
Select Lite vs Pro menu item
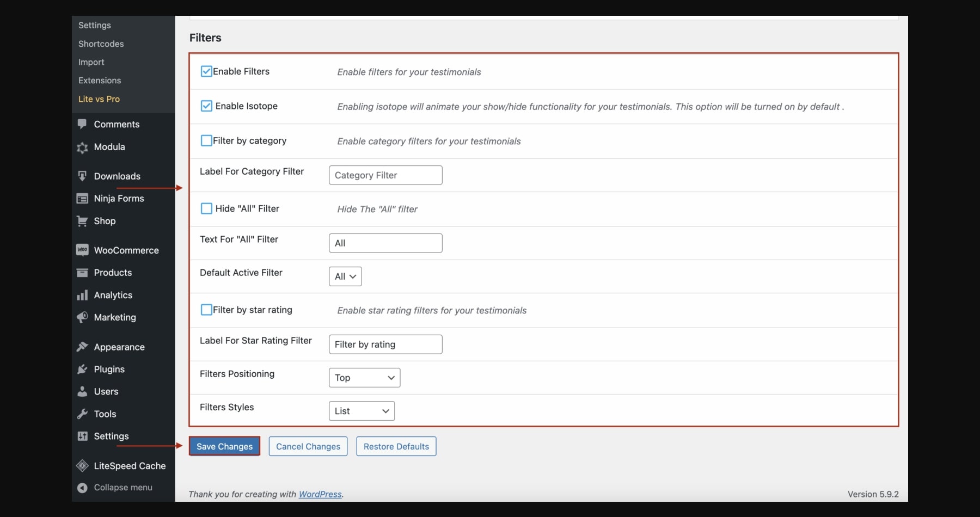(99, 99)
